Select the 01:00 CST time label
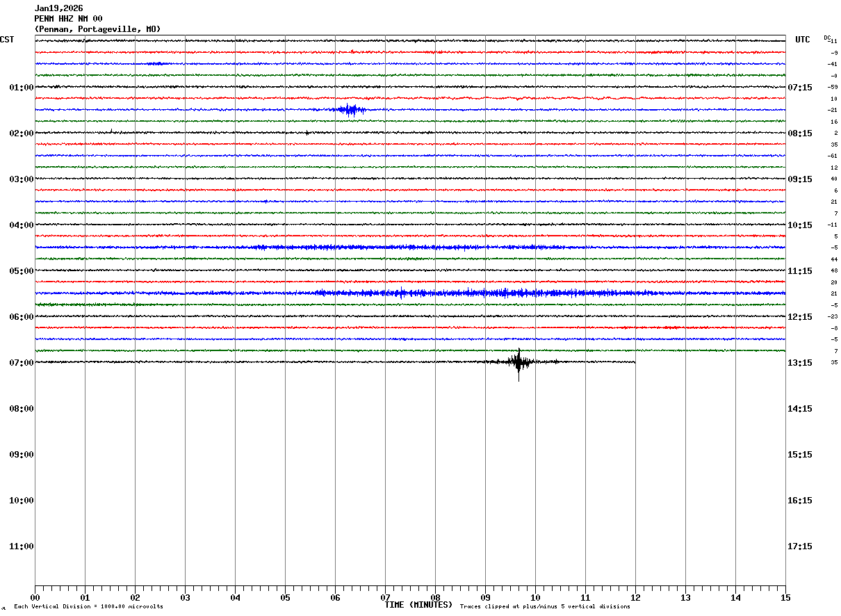This screenshot has height=616, width=841. coord(21,88)
